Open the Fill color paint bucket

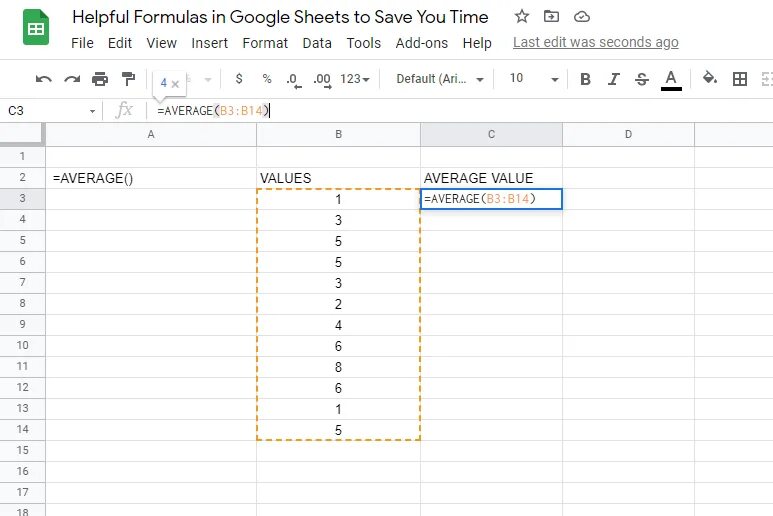click(x=710, y=79)
